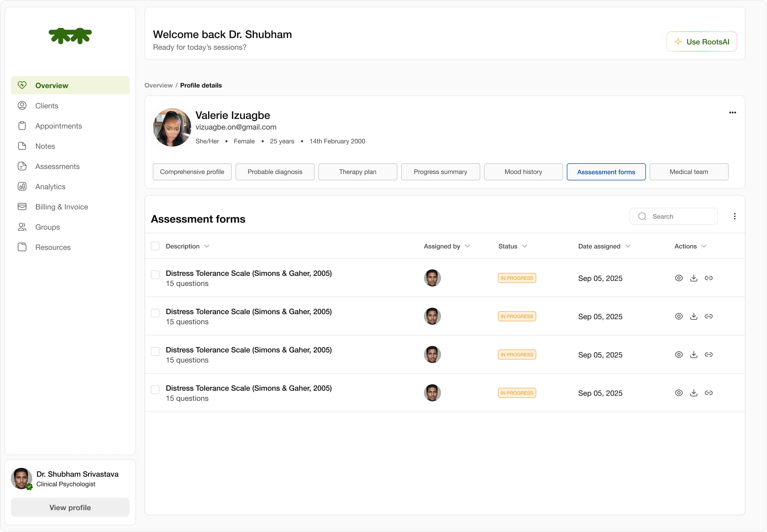Download the fourth assessment form
767x532 pixels.
pyautogui.click(x=694, y=393)
